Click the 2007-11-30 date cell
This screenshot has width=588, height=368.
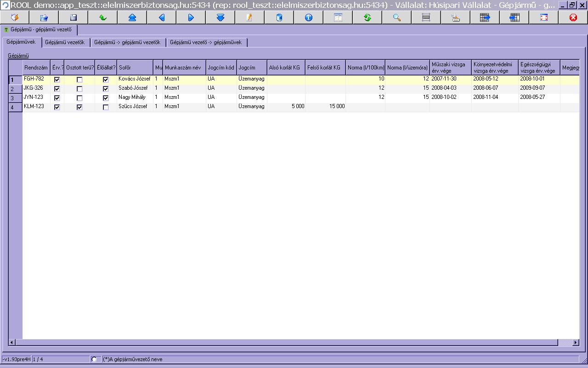click(451, 79)
